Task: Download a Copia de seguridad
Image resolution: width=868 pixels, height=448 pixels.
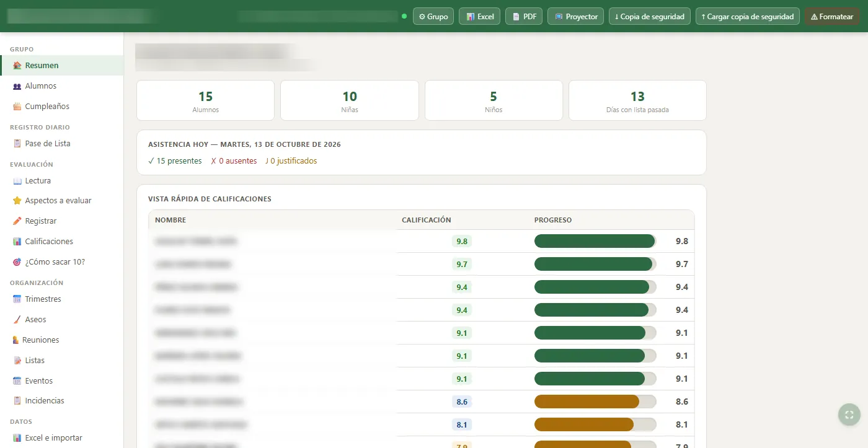Action: (x=650, y=17)
